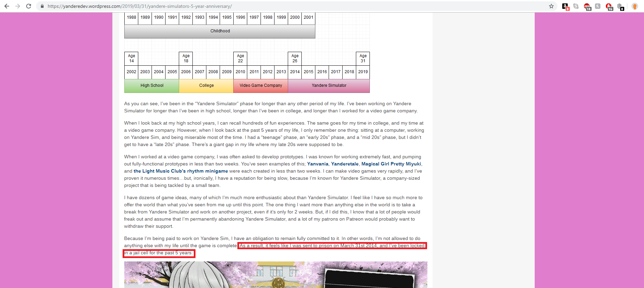Go back to the previous page
The width and height of the screenshot is (644, 288).
7,6
